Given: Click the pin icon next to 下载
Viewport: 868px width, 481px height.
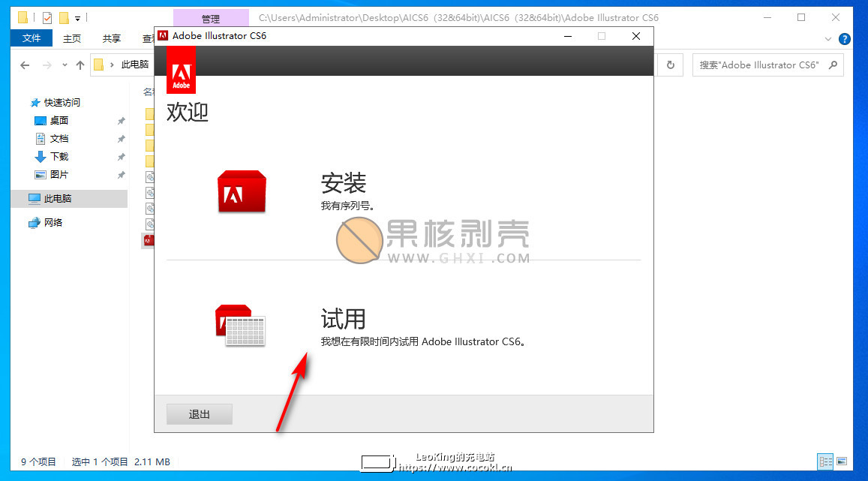Looking at the screenshot, I should point(122,157).
